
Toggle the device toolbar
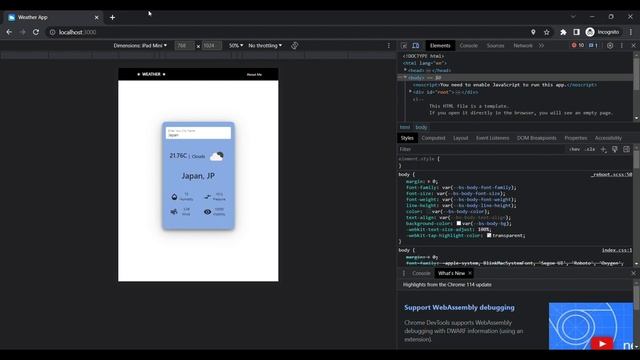416,46
